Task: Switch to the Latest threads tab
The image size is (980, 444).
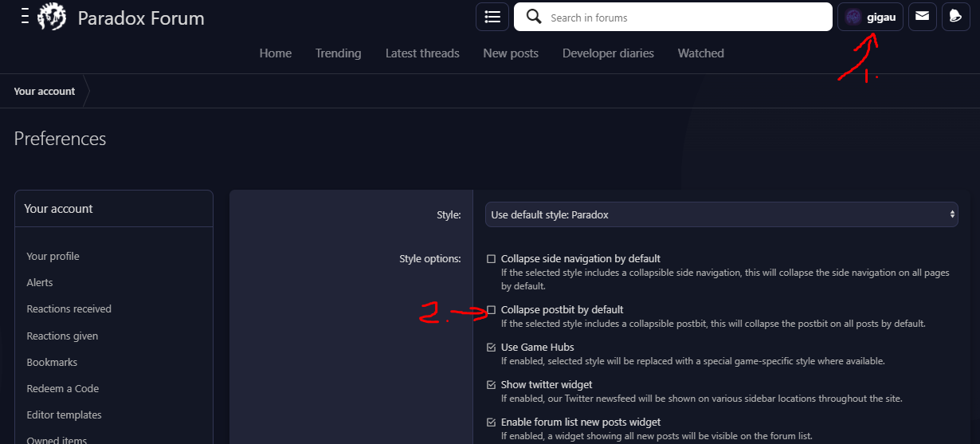Action: pyautogui.click(x=422, y=53)
